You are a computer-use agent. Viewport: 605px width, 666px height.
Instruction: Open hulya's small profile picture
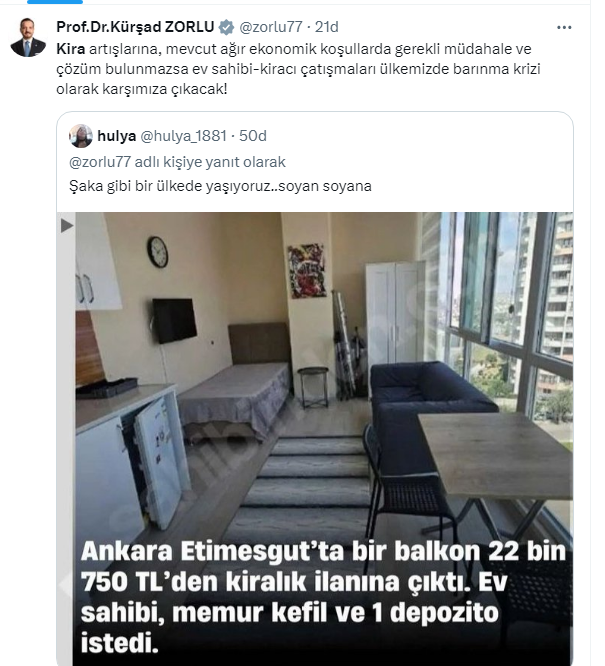pos(81,136)
